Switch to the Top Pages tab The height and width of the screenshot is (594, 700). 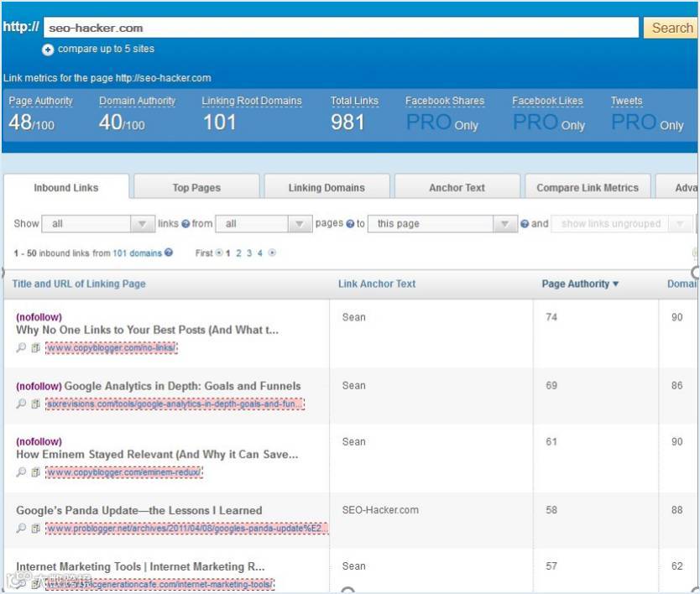click(196, 188)
